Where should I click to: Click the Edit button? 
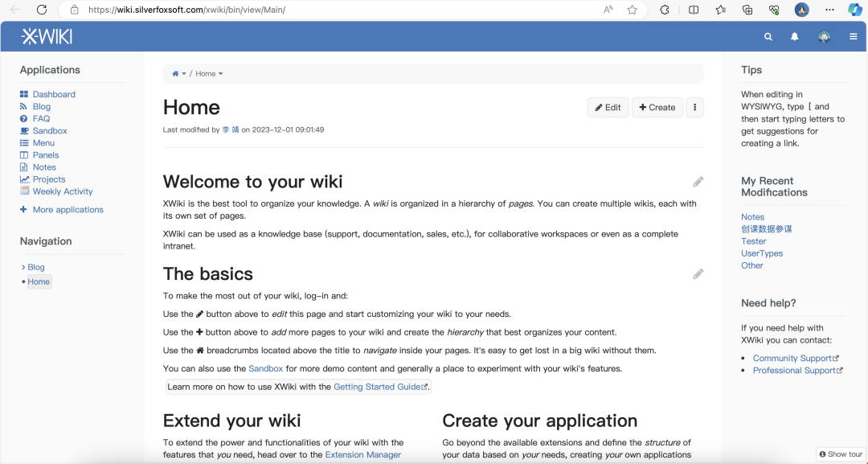tap(608, 108)
